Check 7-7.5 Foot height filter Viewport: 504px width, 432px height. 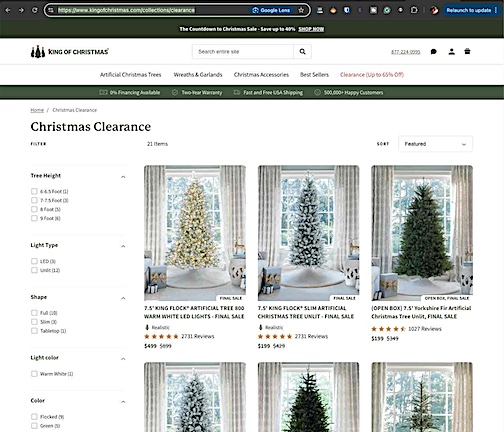coord(34,200)
